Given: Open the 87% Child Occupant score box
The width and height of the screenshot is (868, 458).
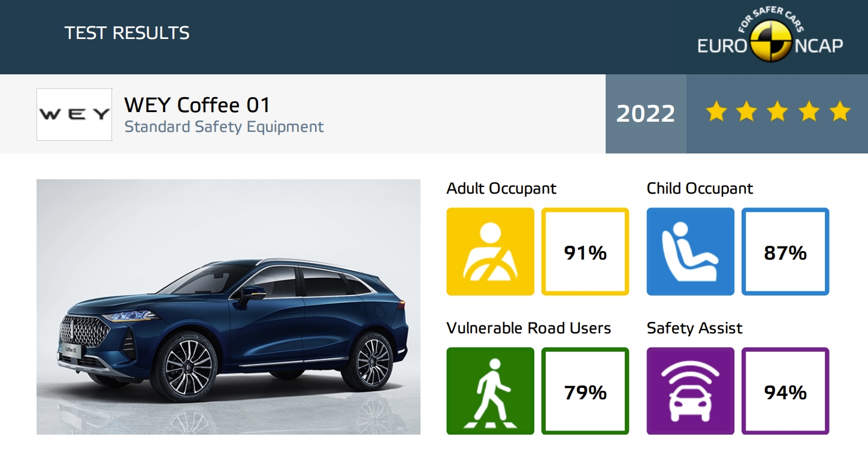Looking at the screenshot, I should [x=785, y=252].
